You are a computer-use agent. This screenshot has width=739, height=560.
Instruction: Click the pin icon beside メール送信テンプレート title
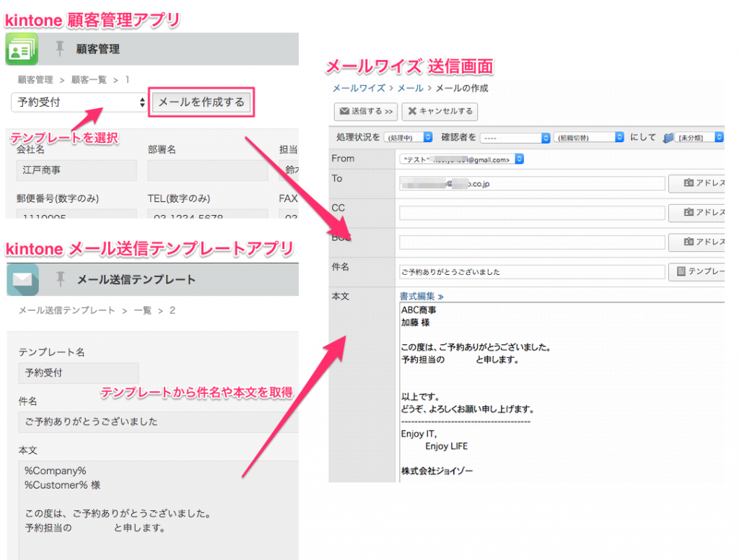[61, 279]
